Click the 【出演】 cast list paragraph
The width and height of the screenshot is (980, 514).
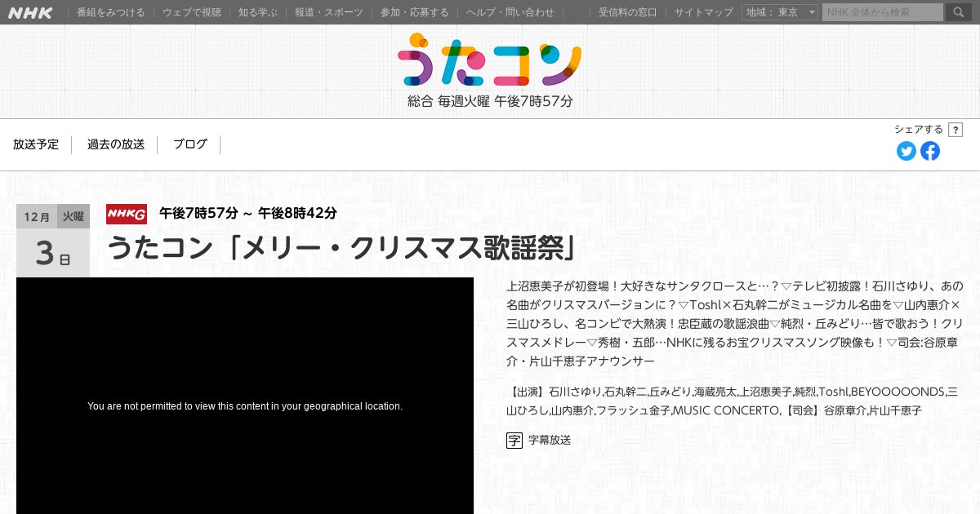(733, 401)
